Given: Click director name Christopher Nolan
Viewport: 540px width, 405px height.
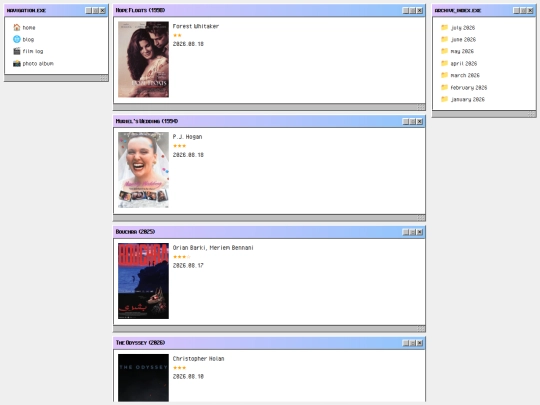Looking at the screenshot, I should point(198,359).
